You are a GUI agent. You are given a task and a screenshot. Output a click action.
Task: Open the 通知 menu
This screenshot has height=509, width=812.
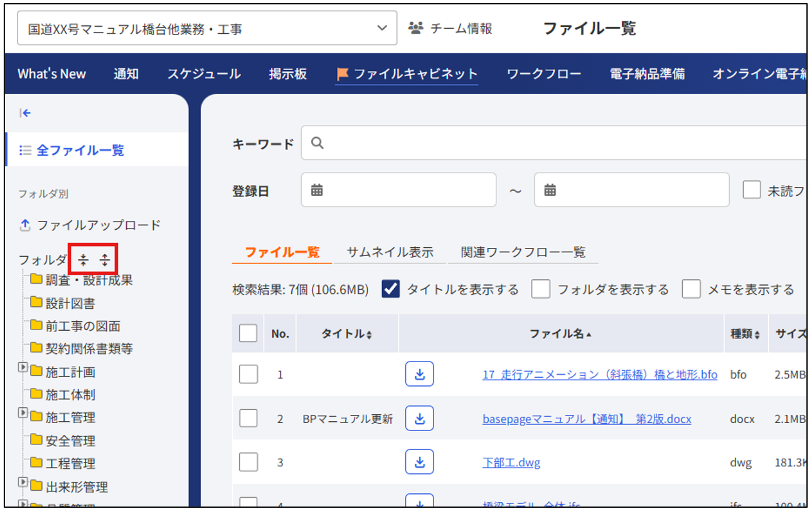point(126,74)
